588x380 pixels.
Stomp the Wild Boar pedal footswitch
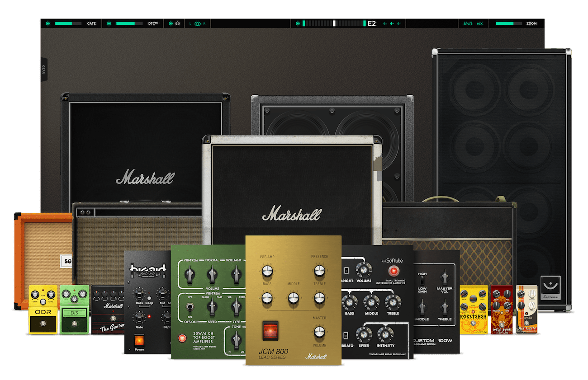[502, 324]
